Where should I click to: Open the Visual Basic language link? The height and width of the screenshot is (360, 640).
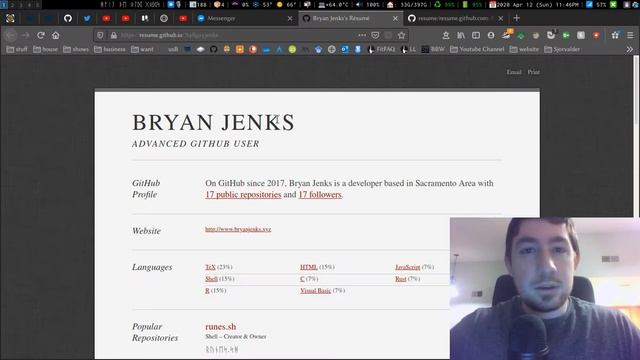coord(316,291)
